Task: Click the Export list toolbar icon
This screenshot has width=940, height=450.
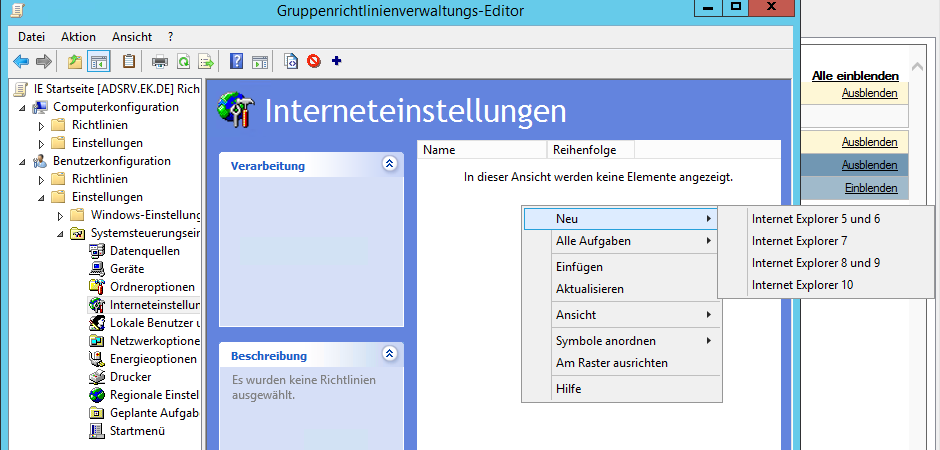Action: [x=206, y=61]
